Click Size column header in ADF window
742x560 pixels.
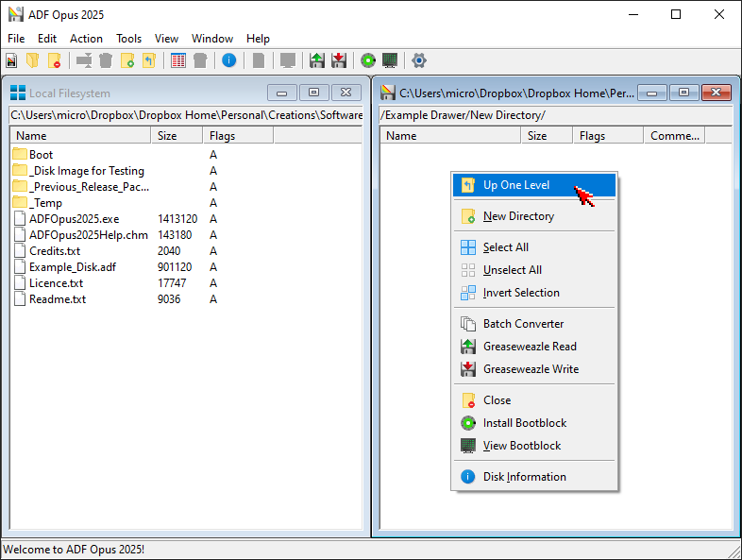point(547,136)
